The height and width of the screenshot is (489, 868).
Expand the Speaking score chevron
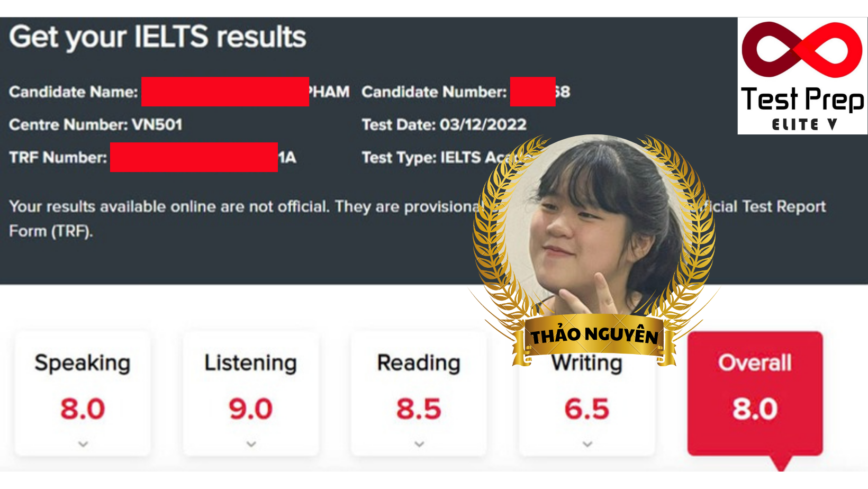click(x=83, y=444)
